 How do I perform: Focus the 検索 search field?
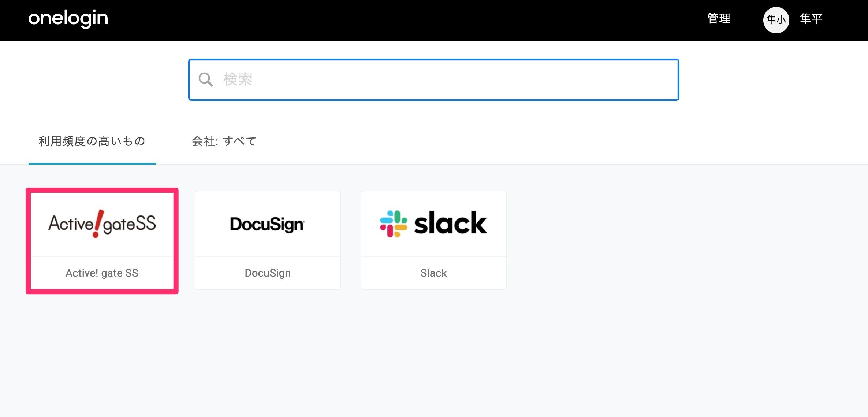click(434, 80)
